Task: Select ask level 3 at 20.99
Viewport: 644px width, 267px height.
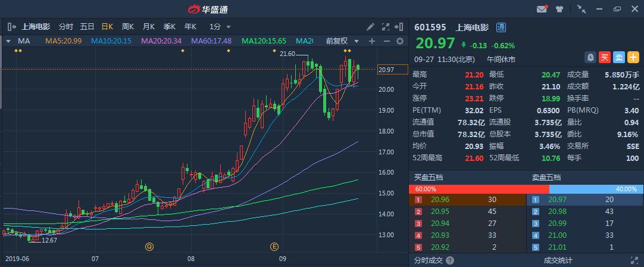Action: [x=585, y=224]
